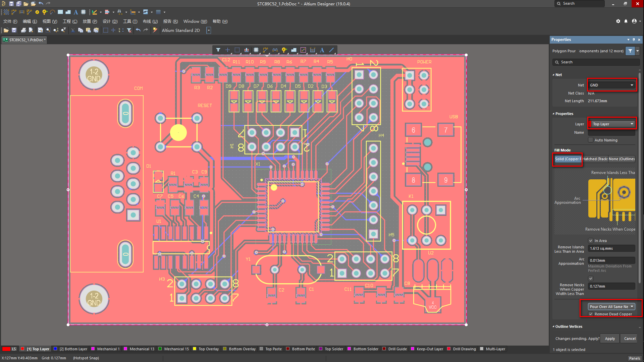Open the 放置 (P) menu
Viewport: 644px width, 362px height.
tap(90, 21)
